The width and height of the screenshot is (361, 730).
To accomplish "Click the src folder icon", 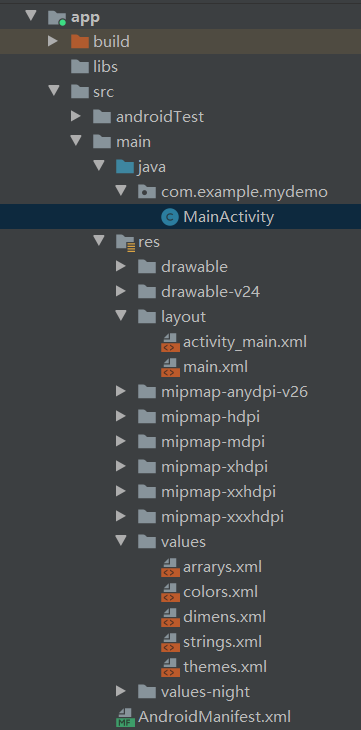I will click(x=80, y=92).
